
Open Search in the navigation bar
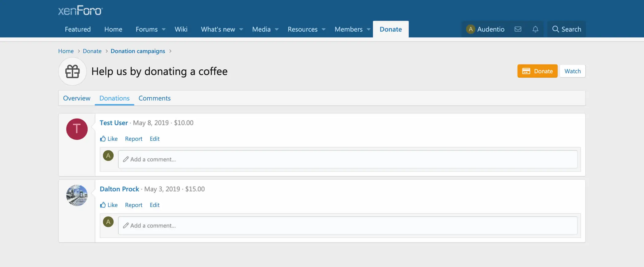click(566, 29)
